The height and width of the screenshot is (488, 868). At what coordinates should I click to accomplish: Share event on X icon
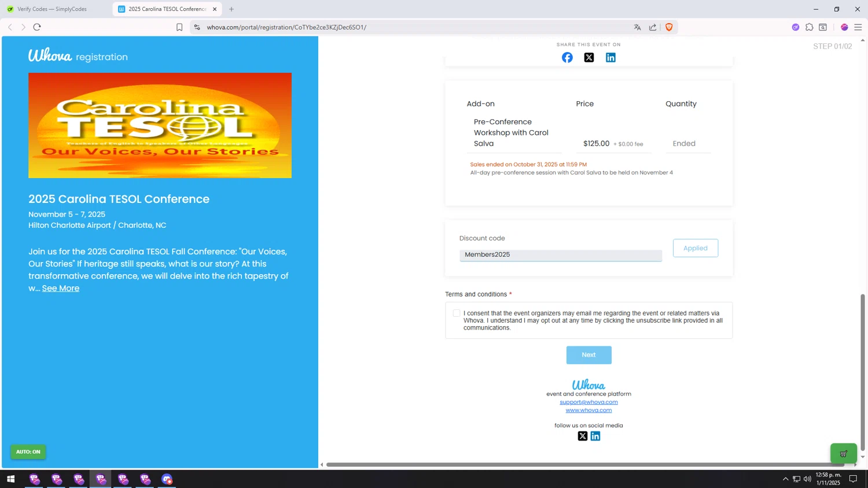(589, 57)
